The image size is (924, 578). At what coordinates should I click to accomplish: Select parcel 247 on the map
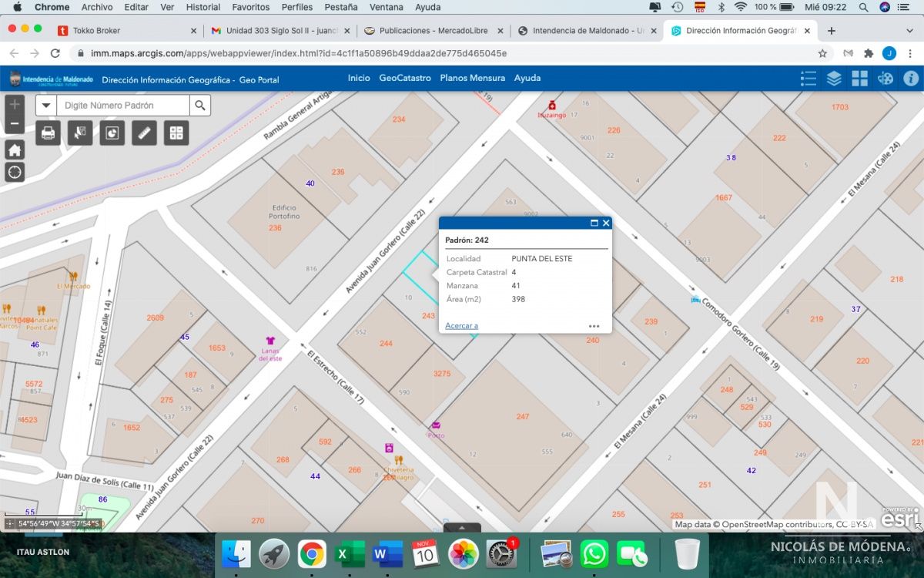click(523, 416)
